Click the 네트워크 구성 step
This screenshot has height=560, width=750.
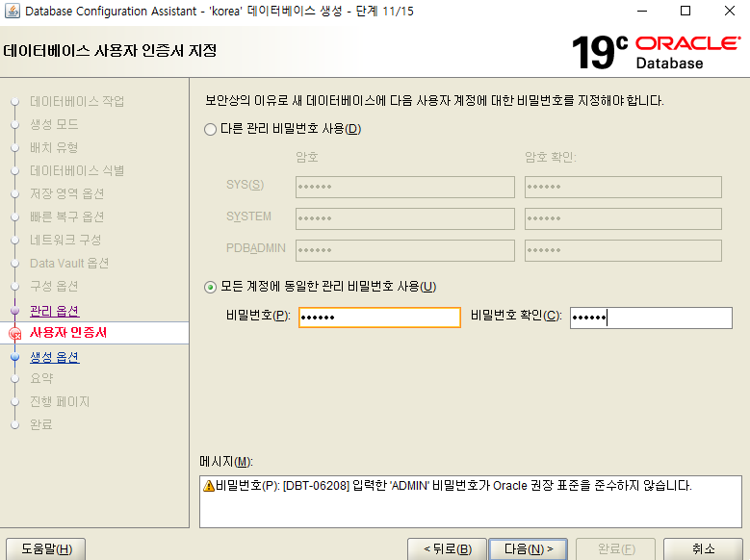(65, 240)
